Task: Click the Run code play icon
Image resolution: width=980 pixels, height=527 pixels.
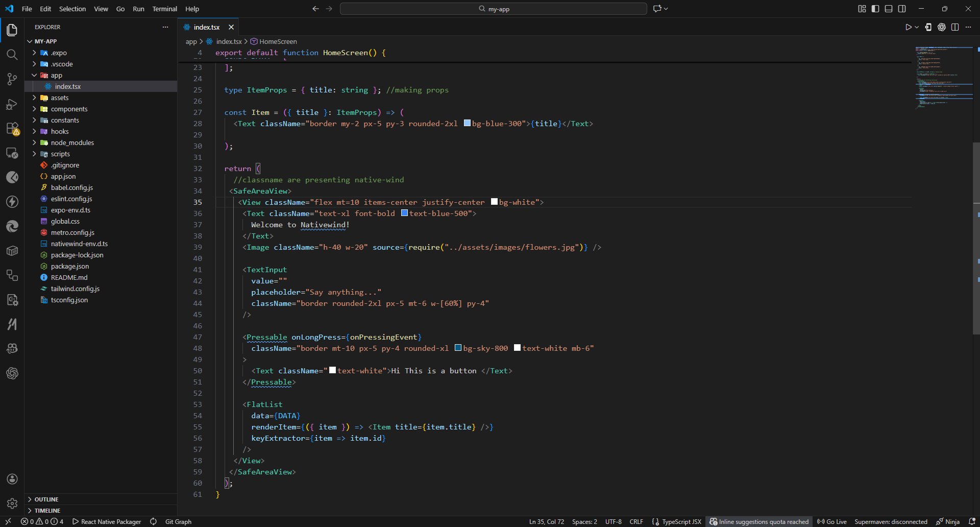Action: (x=908, y=27)
